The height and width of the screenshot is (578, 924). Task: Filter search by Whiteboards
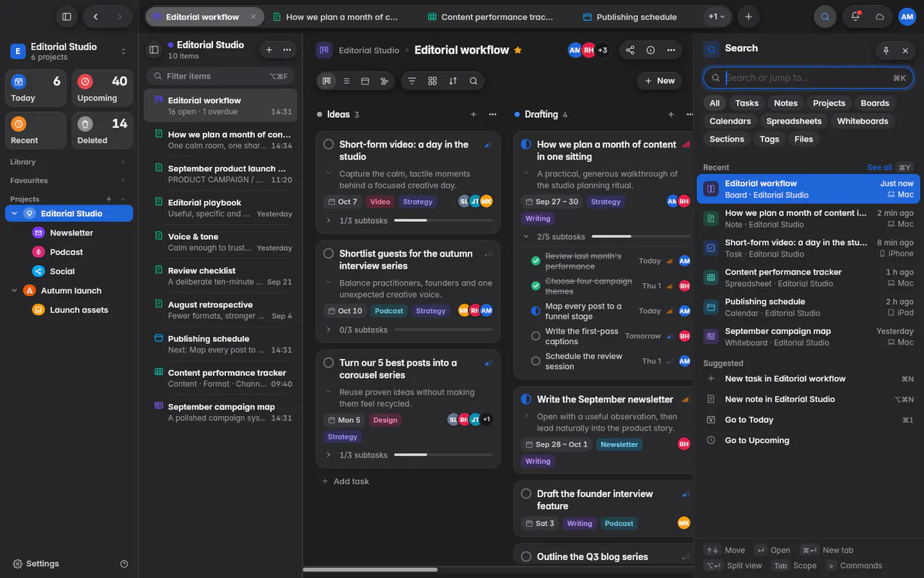tap(863, 121)
